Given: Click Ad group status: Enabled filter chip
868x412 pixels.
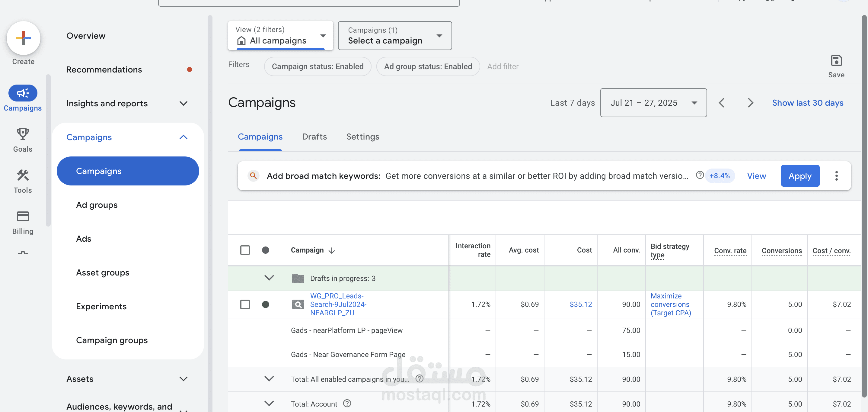Looking at the screenshot, I should pos(428,66).
